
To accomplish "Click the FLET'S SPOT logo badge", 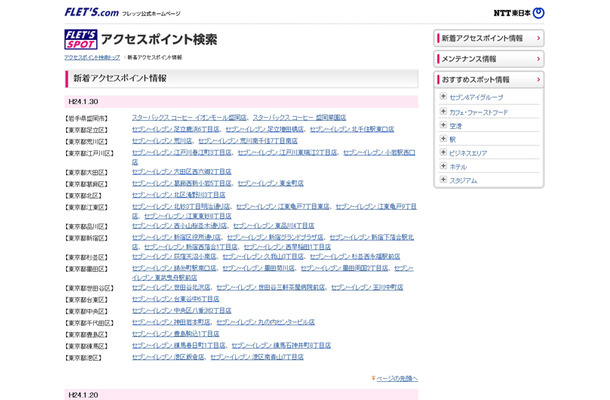I will [81, 39].
